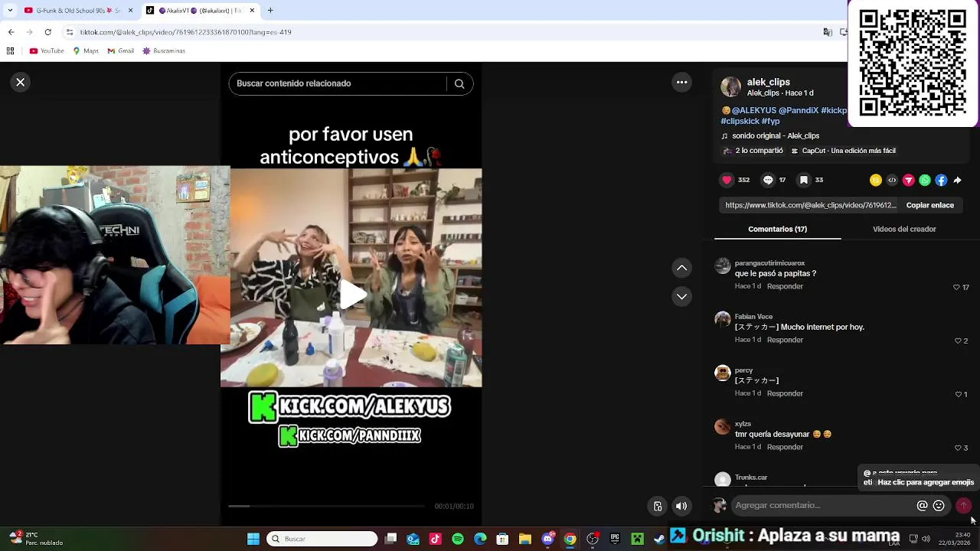Switch to Videos del creador tab

[x=904, y=229]
